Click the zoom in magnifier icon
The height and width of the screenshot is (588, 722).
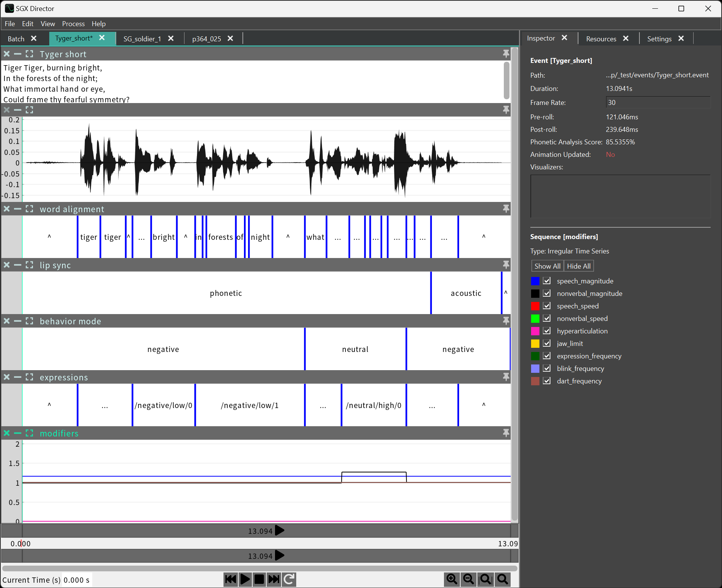pos(452,579)
